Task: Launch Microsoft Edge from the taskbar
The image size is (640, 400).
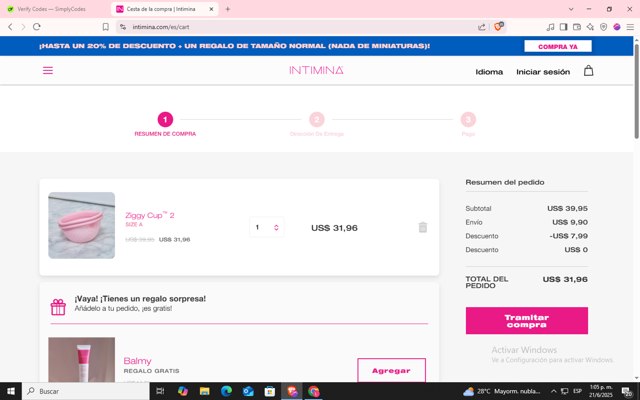Action: coord(226,391)
